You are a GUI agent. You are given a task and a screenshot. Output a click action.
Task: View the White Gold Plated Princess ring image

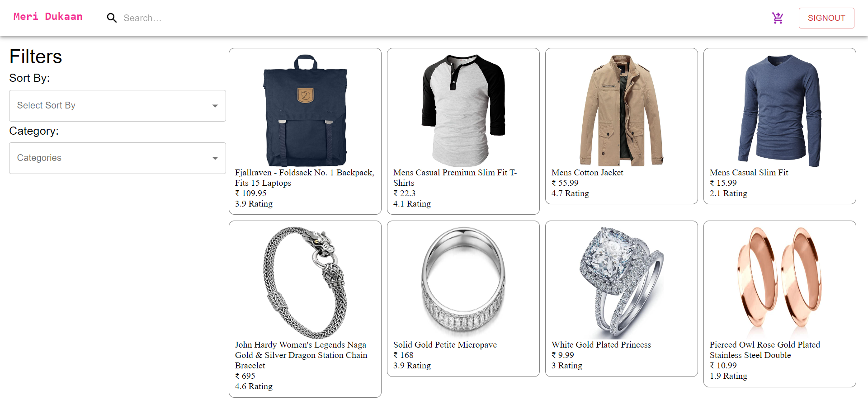[622, 283]
